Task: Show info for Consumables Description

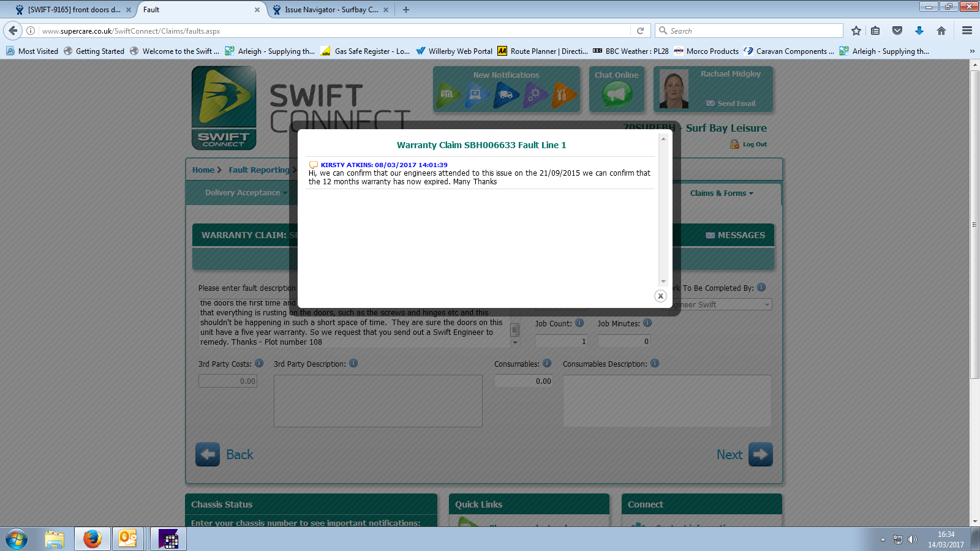Action: 655,363
